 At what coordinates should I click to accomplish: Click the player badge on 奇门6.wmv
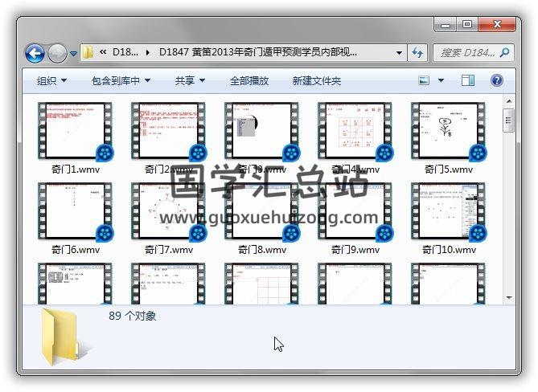click(x=105, y=233)
